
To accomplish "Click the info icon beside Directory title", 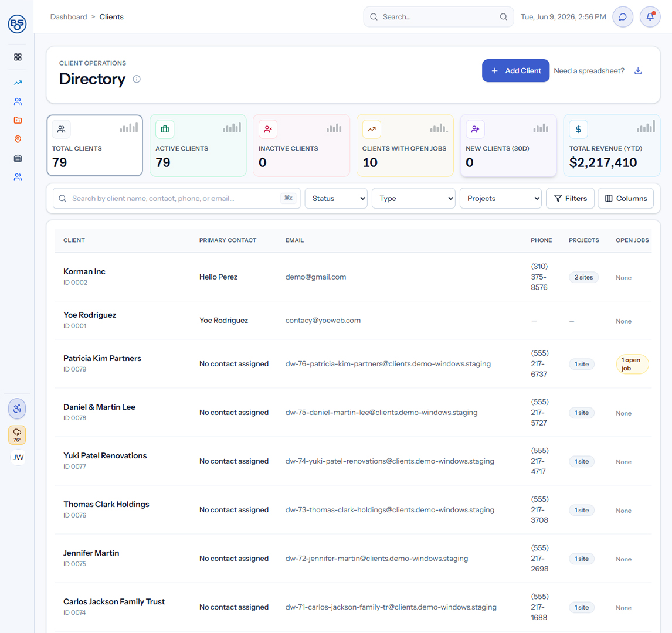I will pyautogui.click(x=137, y=79).
